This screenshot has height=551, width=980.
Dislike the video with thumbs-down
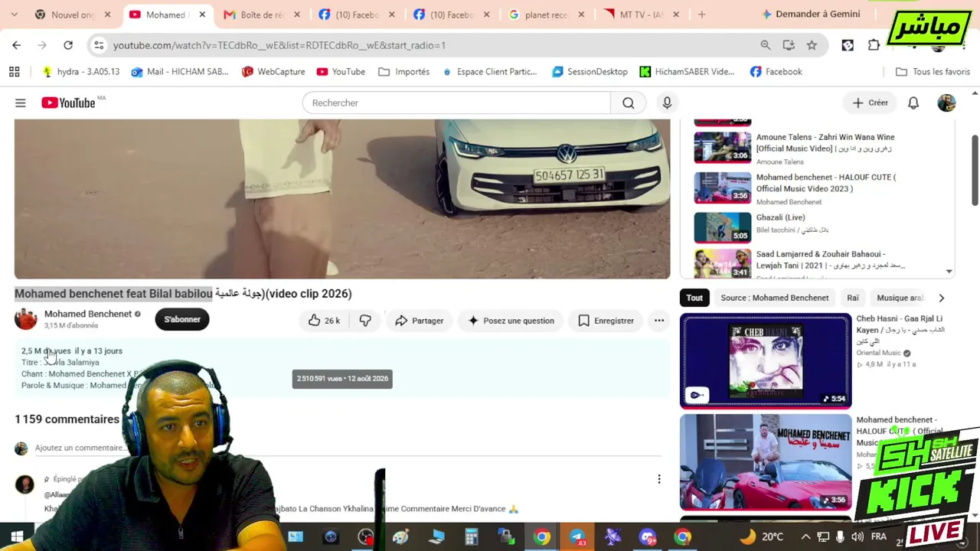coord(365,321)
